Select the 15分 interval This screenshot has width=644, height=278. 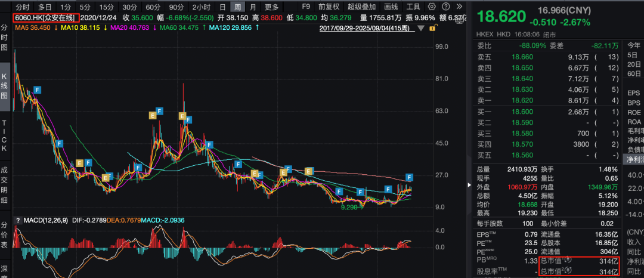click(x=106, y=7)
